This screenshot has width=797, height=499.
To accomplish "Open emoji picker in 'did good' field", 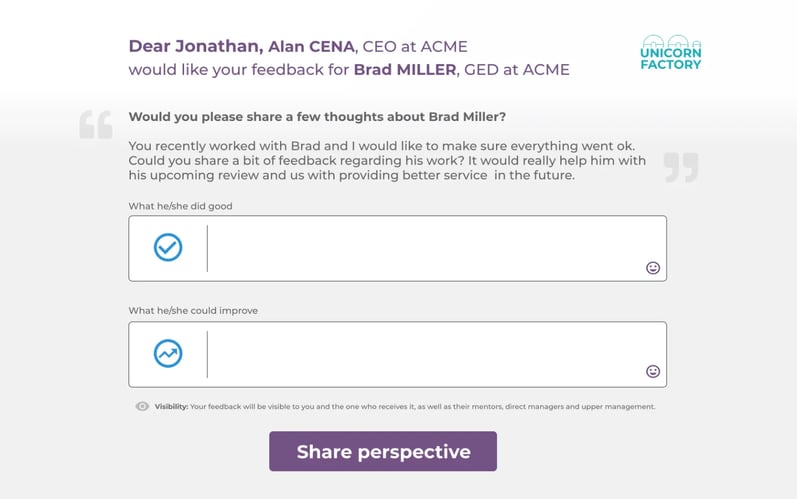I will pyautogui.click(x=653, y=268).
